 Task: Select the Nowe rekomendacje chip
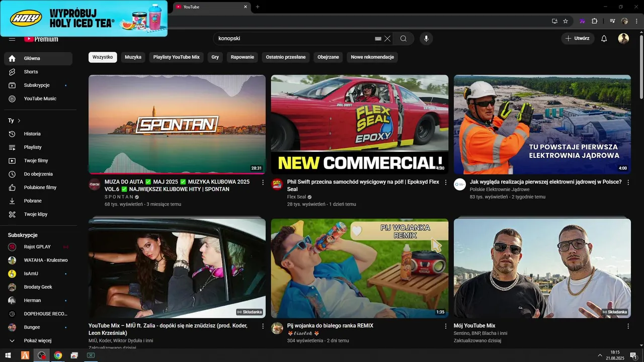[x=372, y=57]
